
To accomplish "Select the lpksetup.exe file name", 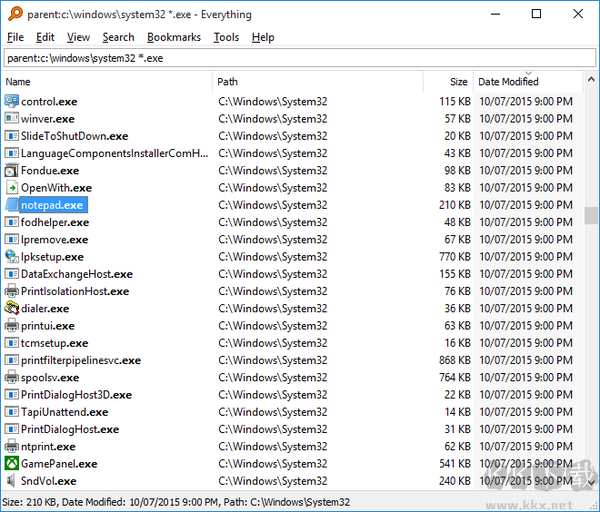I will 52,257.
